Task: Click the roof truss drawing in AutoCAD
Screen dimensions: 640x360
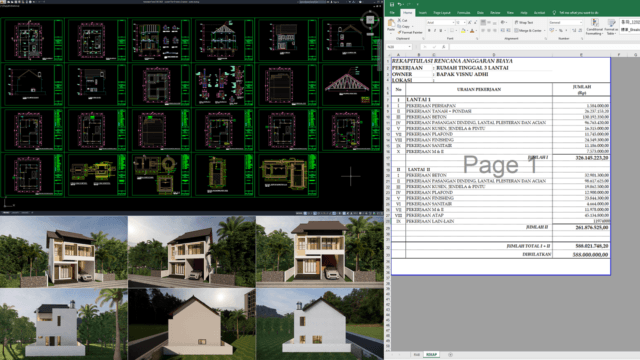Action: pyautogui.click(x=347, y=83)
